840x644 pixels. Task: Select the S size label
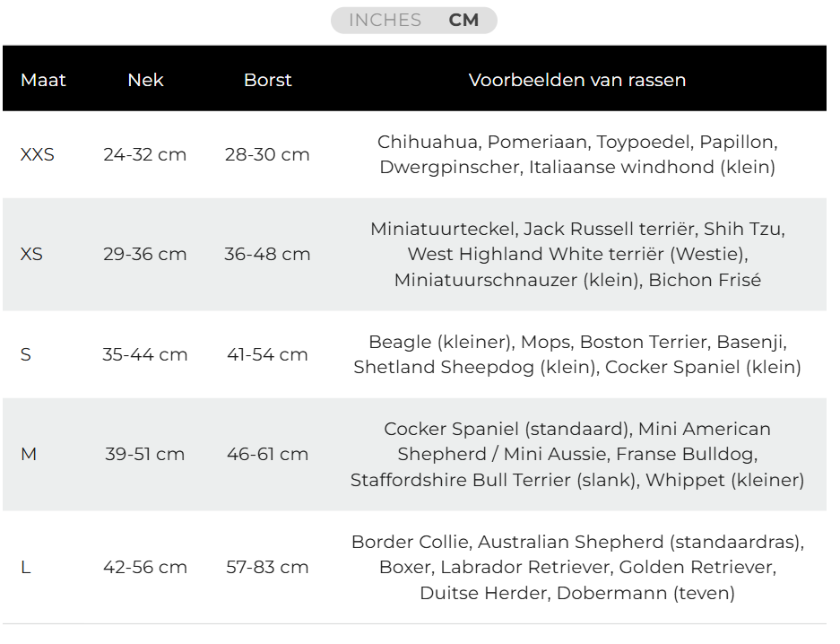pyautogui.click(x=26, y=354)
